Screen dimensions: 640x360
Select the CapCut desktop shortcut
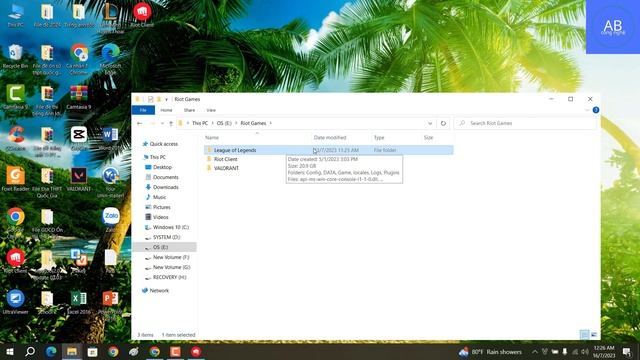[x=78, y=138]
